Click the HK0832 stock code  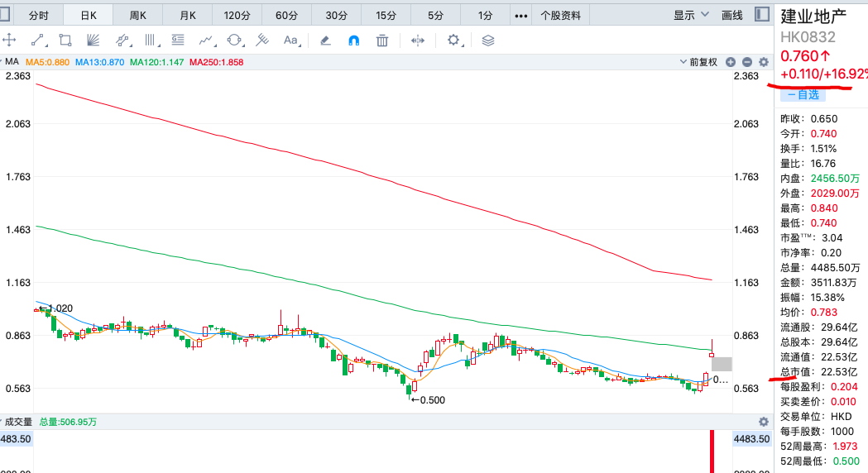(808, 37)
